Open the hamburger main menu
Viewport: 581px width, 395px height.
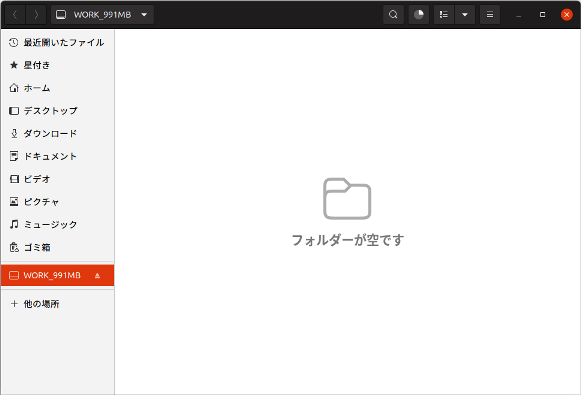490,15
